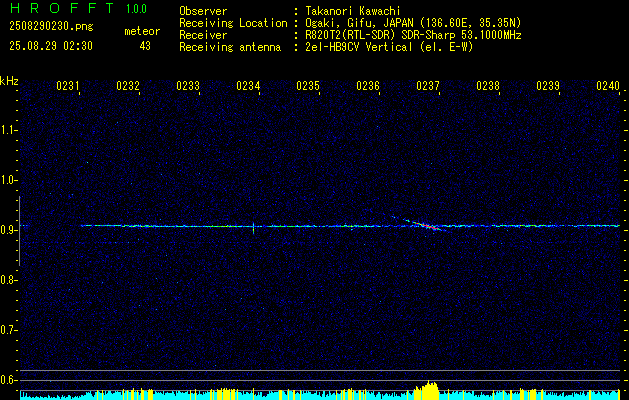629x400 pixels.
Task: Click time axis label 0232
Action: (x=128, y=86)
